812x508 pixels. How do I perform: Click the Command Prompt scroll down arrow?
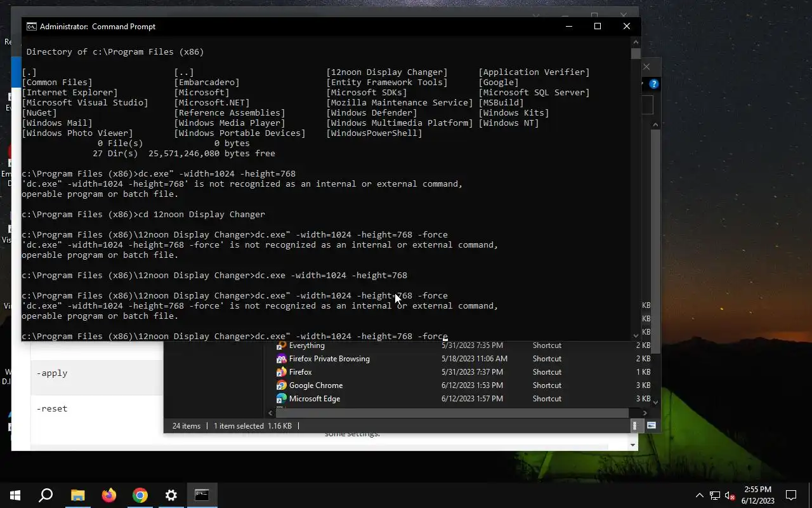point(636,335)
